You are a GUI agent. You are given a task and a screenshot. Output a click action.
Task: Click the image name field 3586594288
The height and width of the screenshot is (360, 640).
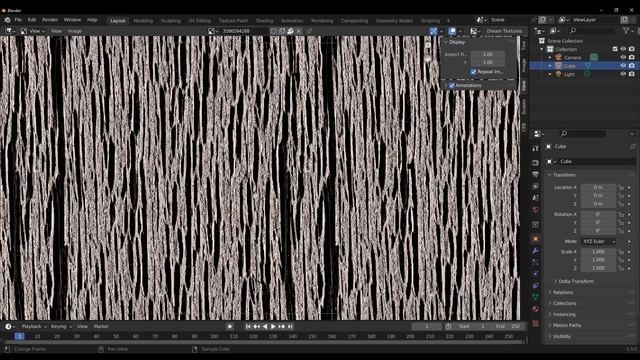click(244, 31)
